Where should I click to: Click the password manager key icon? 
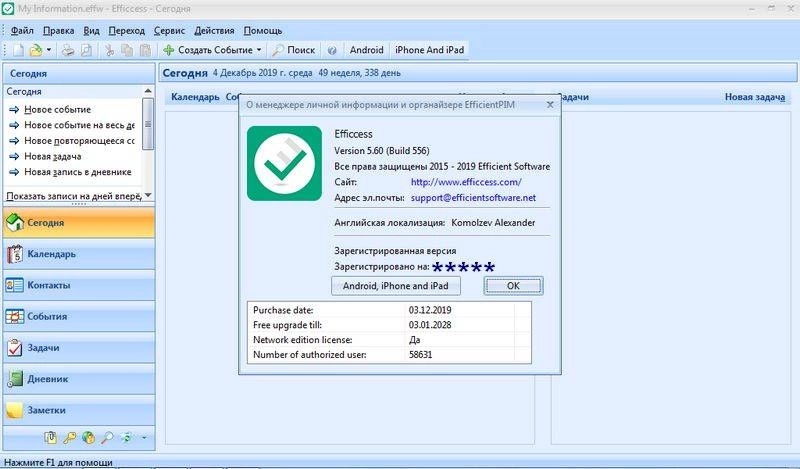tap(69, 437)
